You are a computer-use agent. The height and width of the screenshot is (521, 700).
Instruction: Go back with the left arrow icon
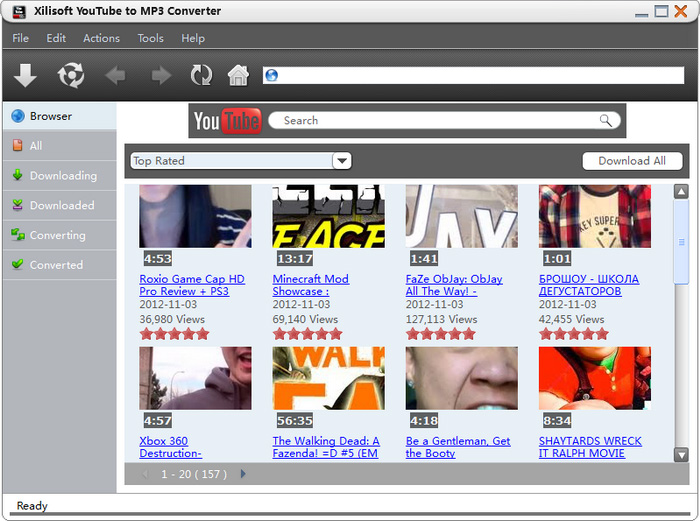click(x=115, y=75)
